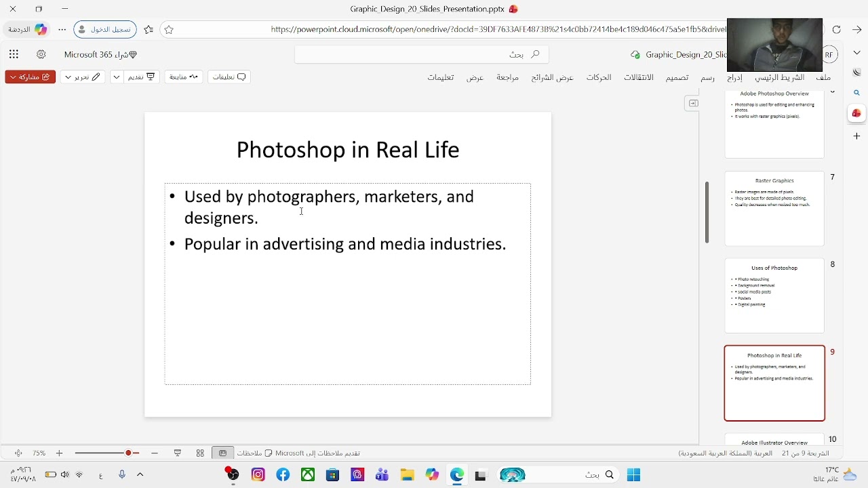The width and height of the screenshot is (868, 488).
Task: Refresh the page in Edge
Action: coord(837,30)
